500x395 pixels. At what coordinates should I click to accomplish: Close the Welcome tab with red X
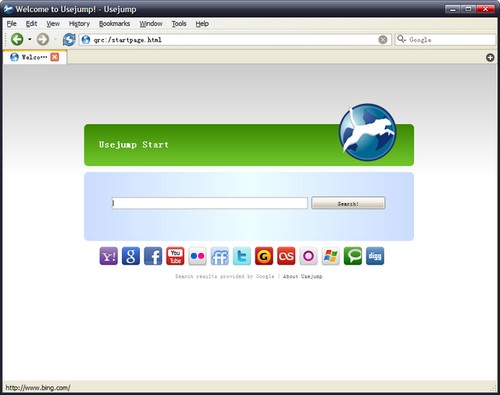(x=55, y=57)
